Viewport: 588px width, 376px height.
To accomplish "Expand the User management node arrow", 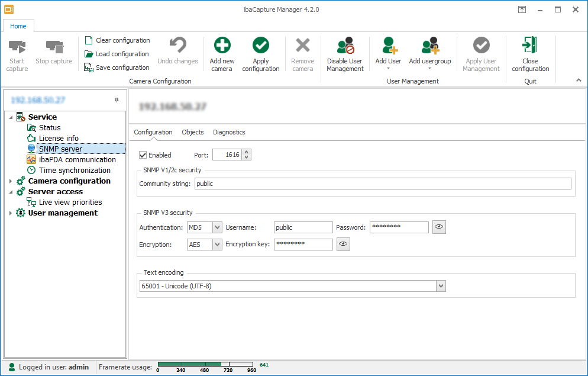I will tap(11, 213).
